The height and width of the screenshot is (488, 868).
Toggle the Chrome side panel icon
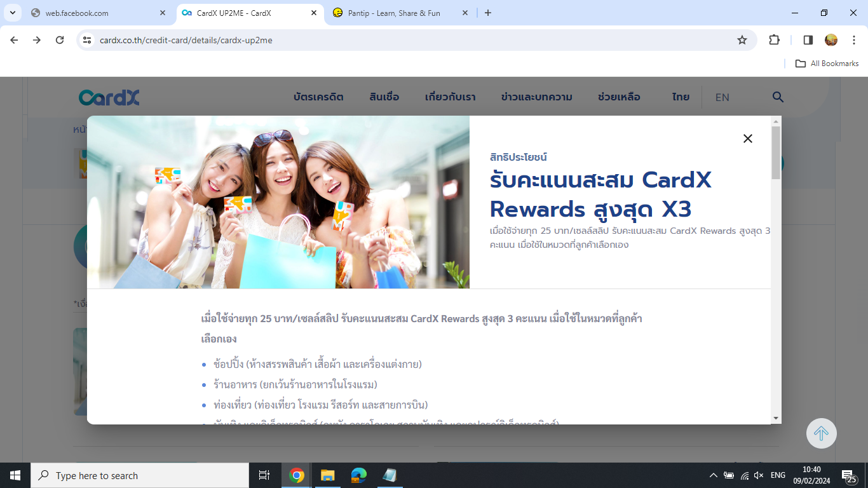808,40
